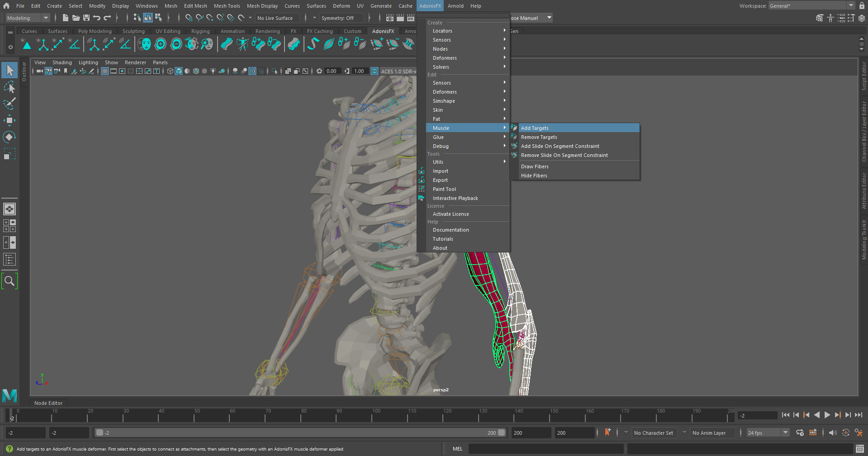The image size is (868, 456).
Task: Open a scene with the folder icon
Action: tap(76, 18)
